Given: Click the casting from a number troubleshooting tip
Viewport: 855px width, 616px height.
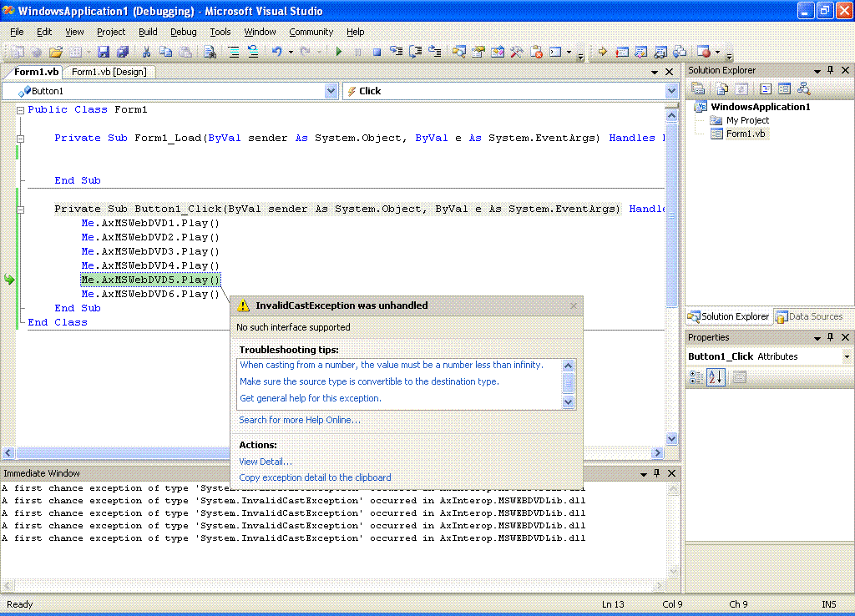Looking at the screenshot, I should click(392, 365).
